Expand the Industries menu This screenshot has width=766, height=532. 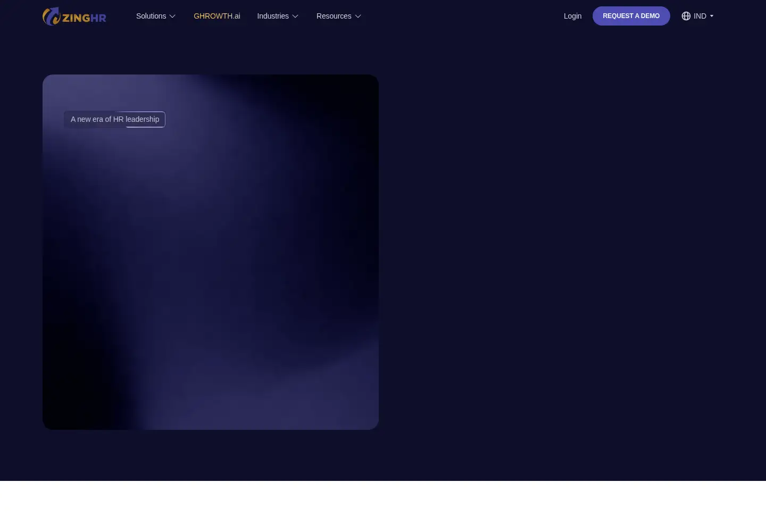(278, 16)
